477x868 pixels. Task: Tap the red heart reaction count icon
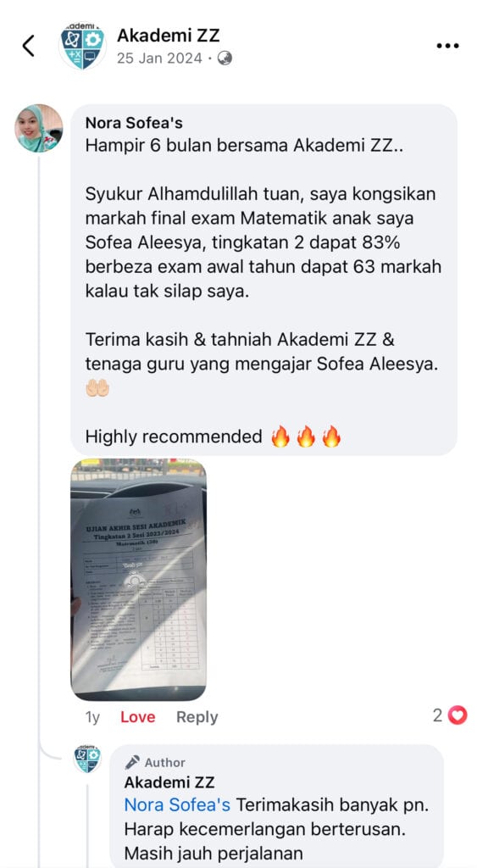(457, 715)
